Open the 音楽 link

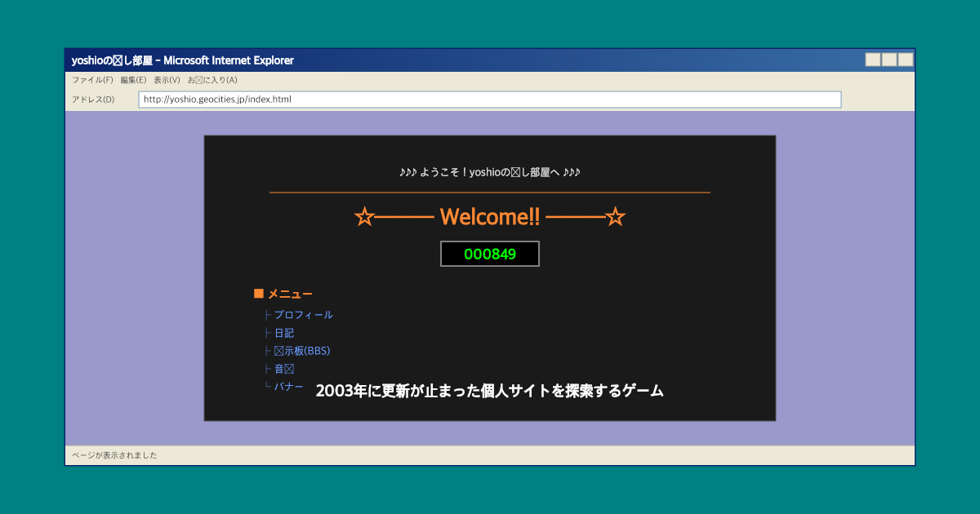click(283, 368)
